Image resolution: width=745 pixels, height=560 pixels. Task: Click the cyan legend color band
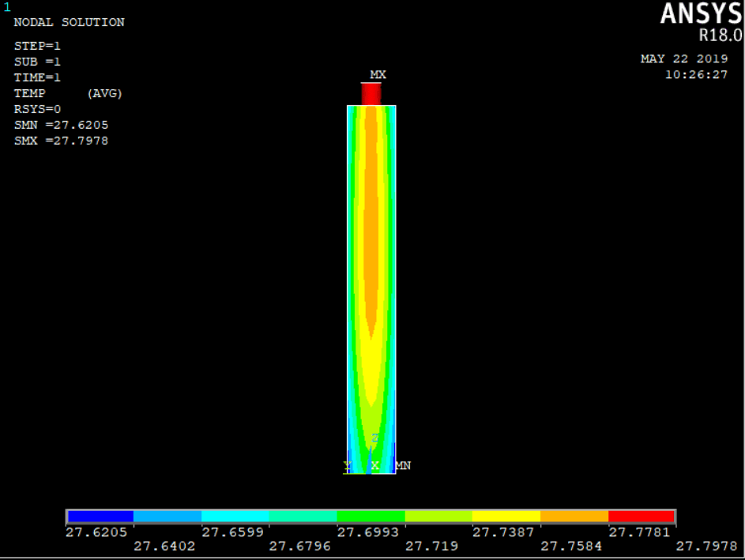[x=235, y=517]
